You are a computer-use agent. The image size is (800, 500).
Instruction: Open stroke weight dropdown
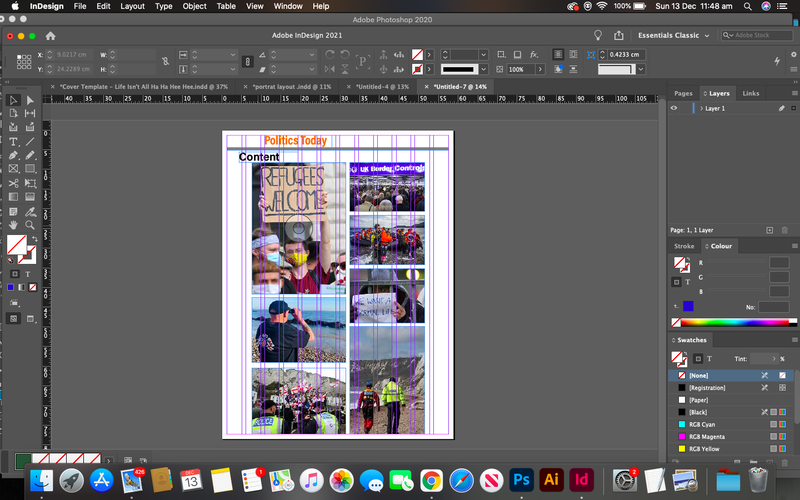point(484,55)
